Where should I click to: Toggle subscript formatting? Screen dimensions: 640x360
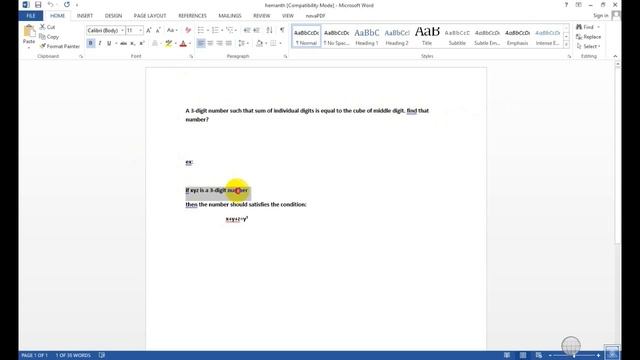click(x=133, y=43)
